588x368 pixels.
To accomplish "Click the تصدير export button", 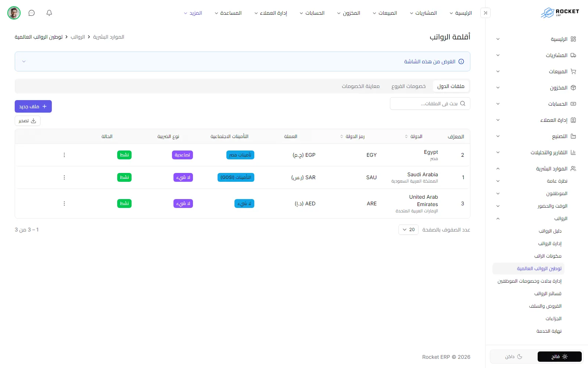I will pos(28,121).
